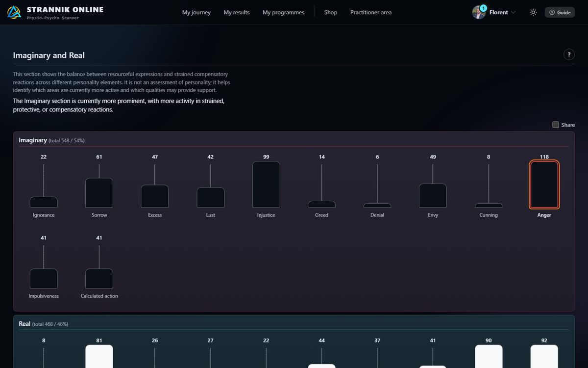Click the Imaginary and Real page heading
The height and width of the screenshot is (368, 588).
coord(49,55)
